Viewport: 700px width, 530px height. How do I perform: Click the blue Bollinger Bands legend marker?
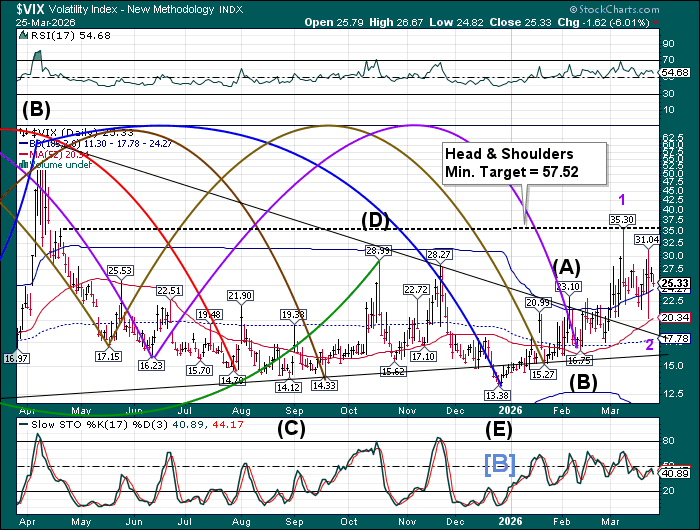[x=25, y=142]
